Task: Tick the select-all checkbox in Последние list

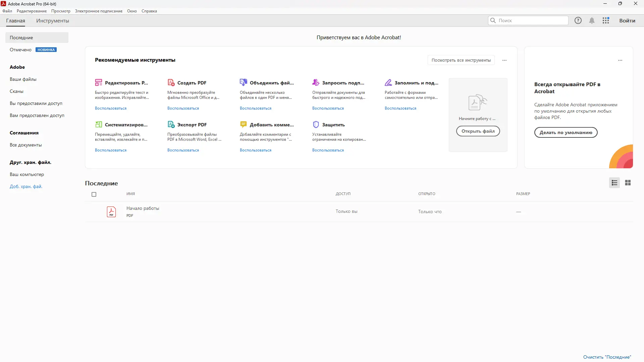Action: [x=94, y=194]
